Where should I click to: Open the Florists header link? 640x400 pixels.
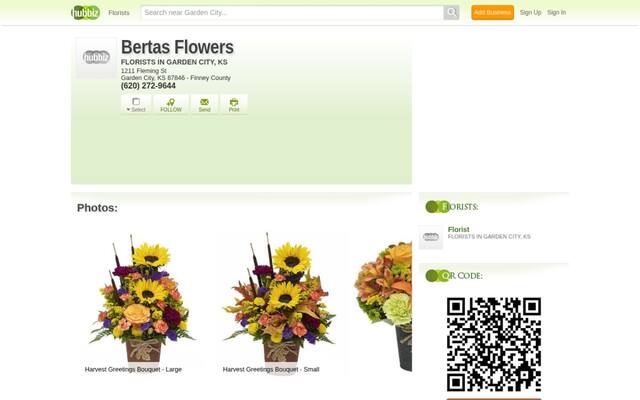point(119,13)
